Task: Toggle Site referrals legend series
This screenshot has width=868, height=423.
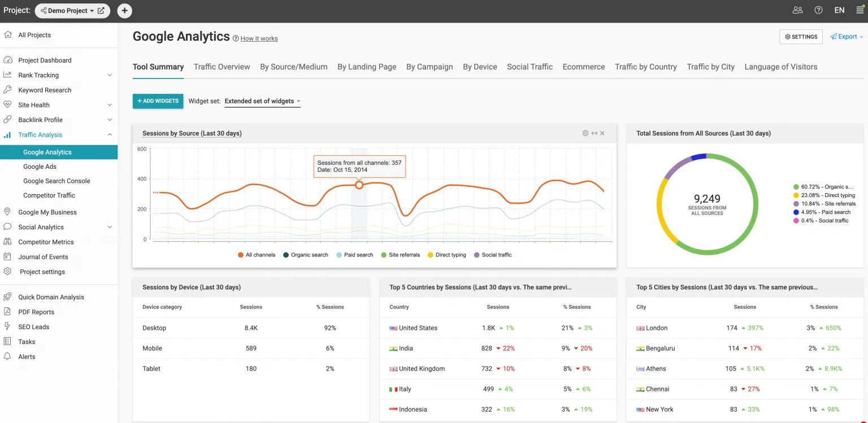Action: (401, 255)
